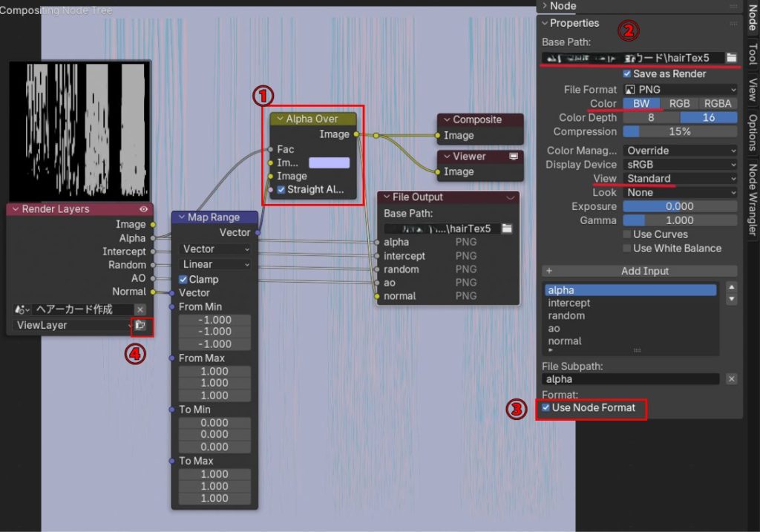Open the Options sidebar tab
760x532 pixels.
point(751,132)
